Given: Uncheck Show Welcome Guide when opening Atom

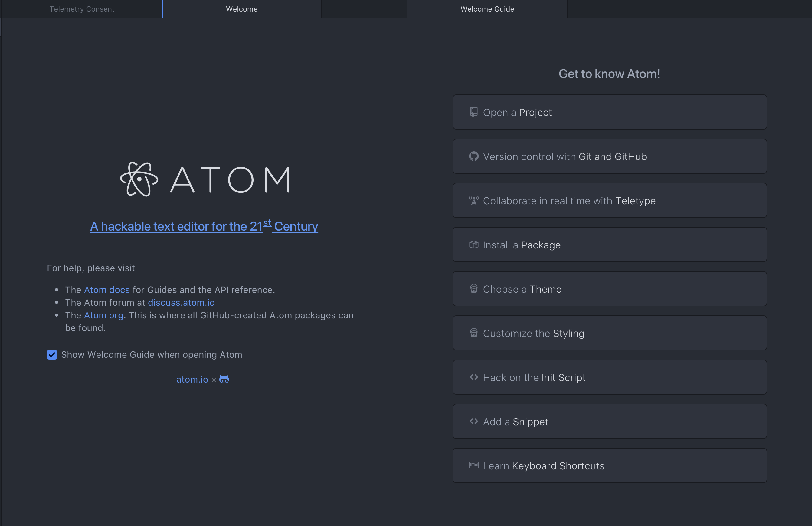Looking at the screenshot, I should coord(52,355).
